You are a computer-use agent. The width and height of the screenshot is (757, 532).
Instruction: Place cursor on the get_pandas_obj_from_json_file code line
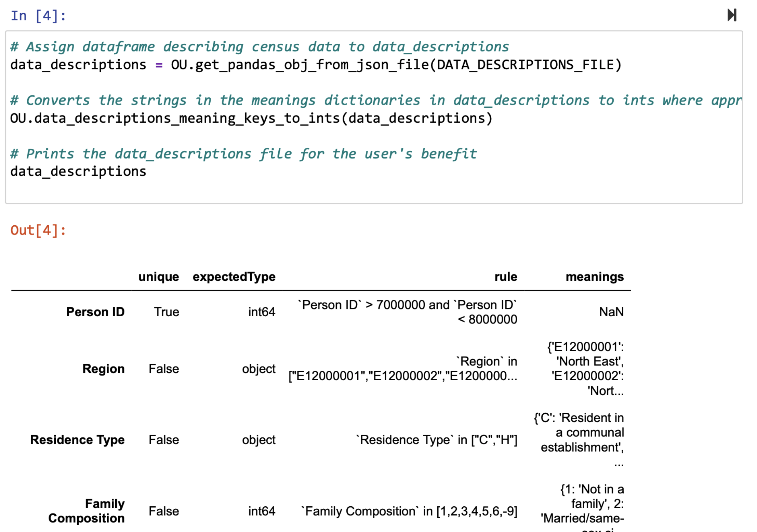coord(315,65)
